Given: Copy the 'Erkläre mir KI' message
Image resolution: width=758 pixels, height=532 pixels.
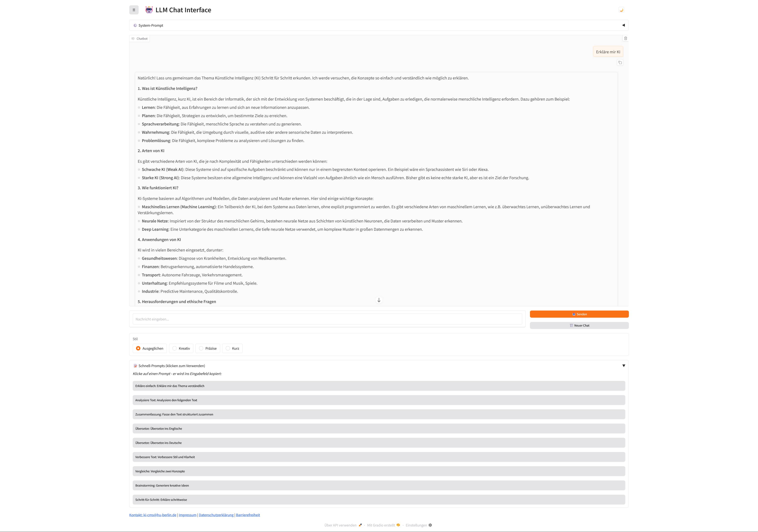Looking at the screenshot, I should 620,62.
